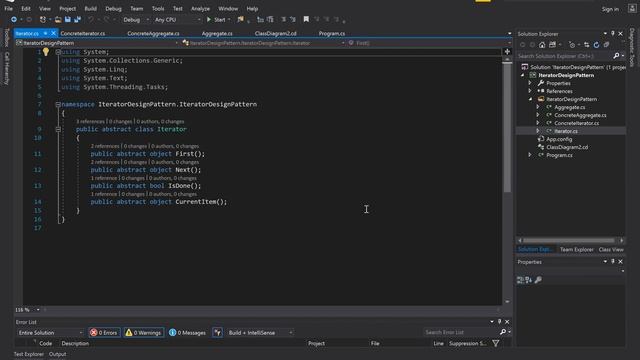This screenshot has height=360, width=640.
Task: Open Output bottom tab
Action: tap(58, 354)
